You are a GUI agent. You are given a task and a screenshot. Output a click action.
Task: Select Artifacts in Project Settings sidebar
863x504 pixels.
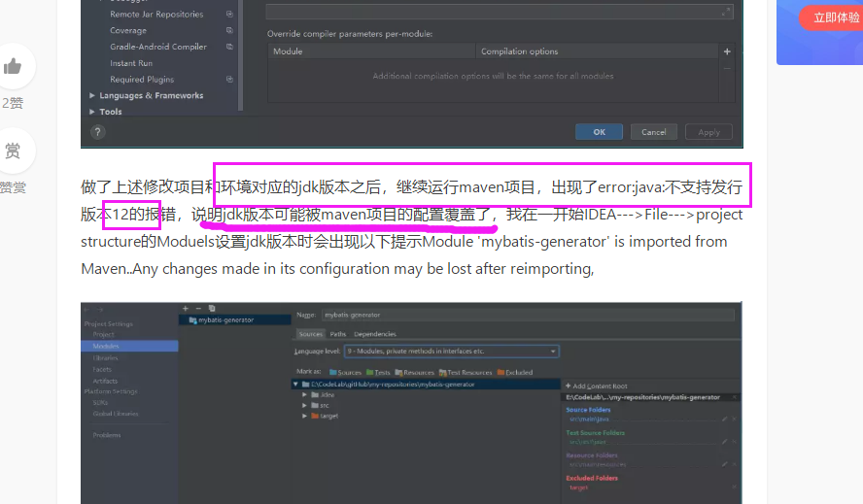click(105, 381)
